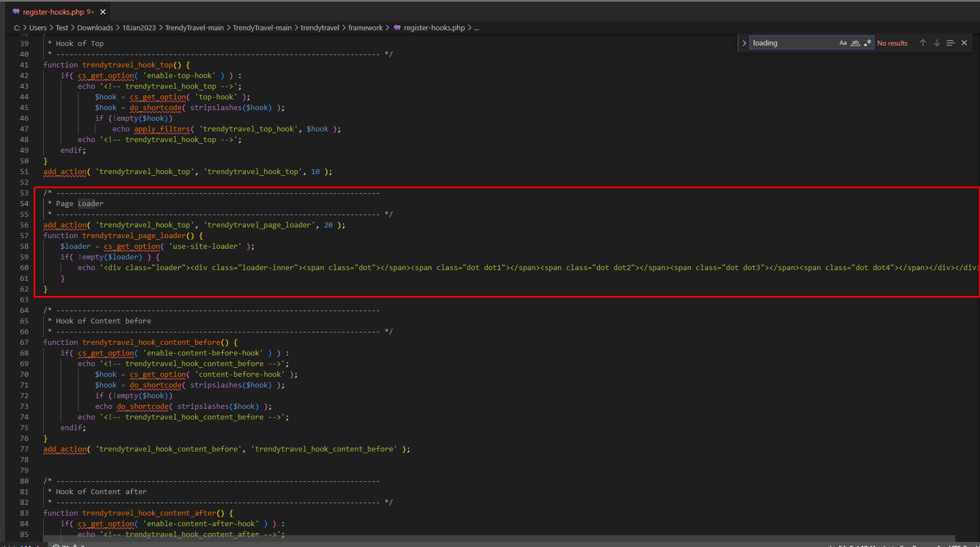Close the find widget
The width and height of the screenshot is (980, 547).
[x=964, y=43]
